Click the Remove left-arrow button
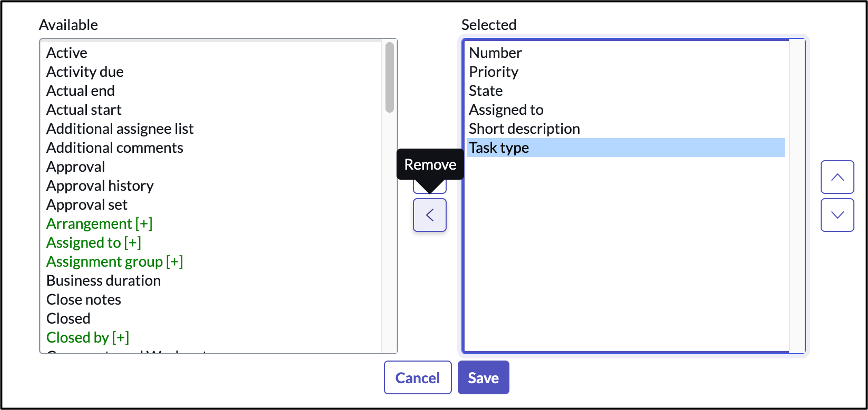868x410 pixels. [430, 215]
